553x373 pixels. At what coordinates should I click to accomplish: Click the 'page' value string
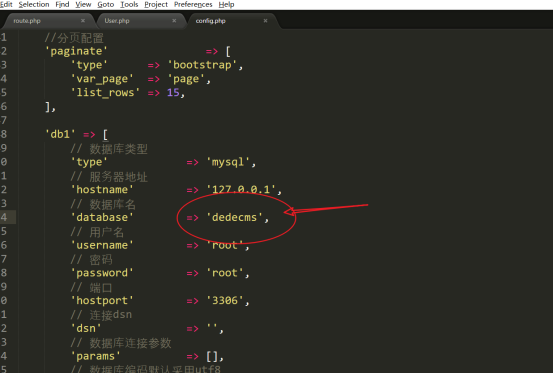click(x=186, y=79)
